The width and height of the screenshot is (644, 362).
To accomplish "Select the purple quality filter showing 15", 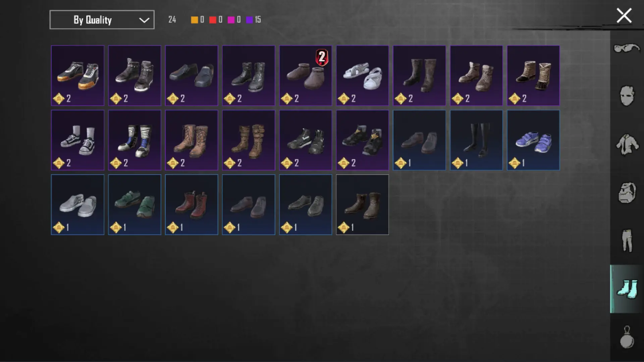I will pyautogui.click(x=253, y=20).
